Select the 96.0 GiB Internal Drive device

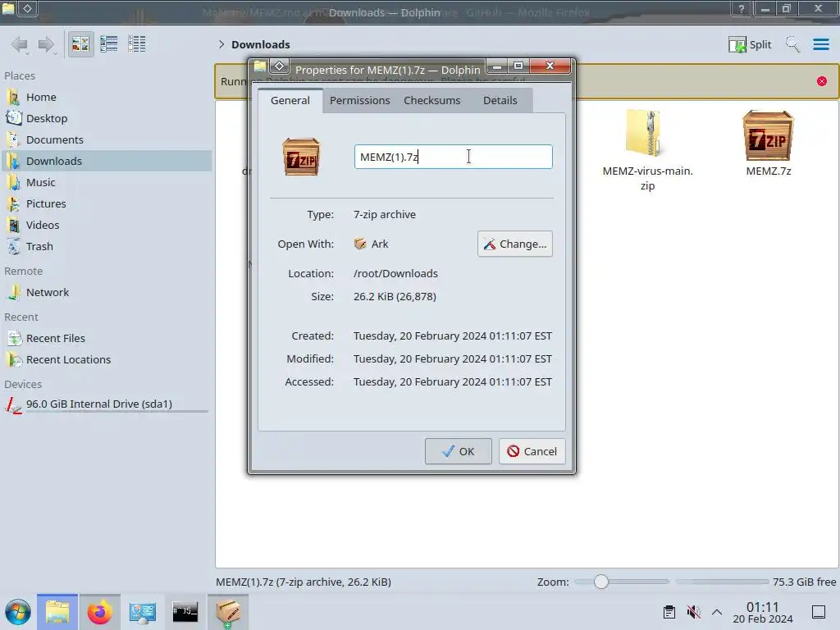coord(107,405)
